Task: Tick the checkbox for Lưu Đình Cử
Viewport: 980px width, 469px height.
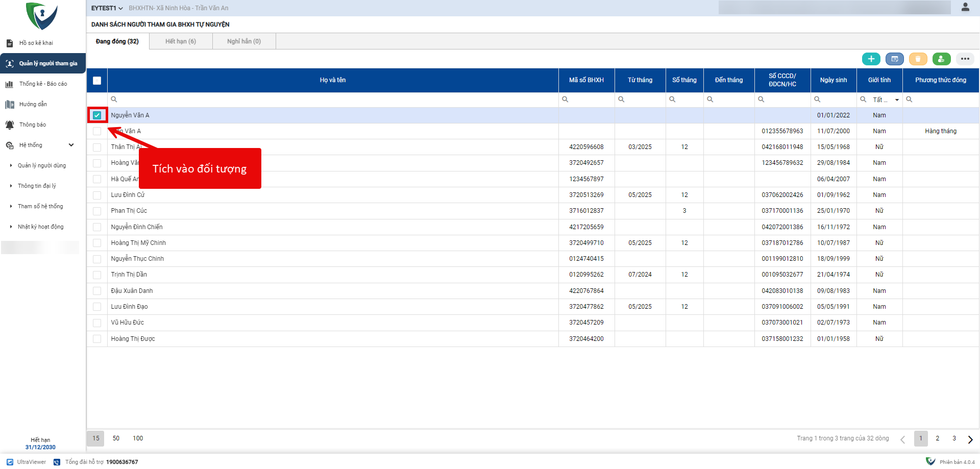Action: [97, 195]
